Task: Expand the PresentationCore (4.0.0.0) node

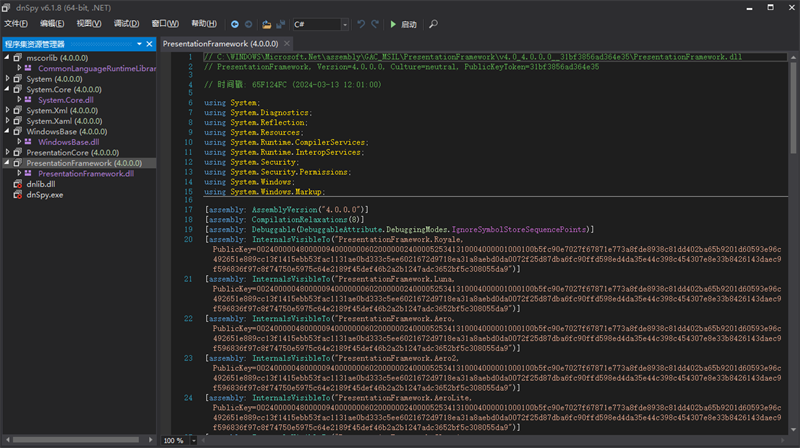Action: click(6, 152)
